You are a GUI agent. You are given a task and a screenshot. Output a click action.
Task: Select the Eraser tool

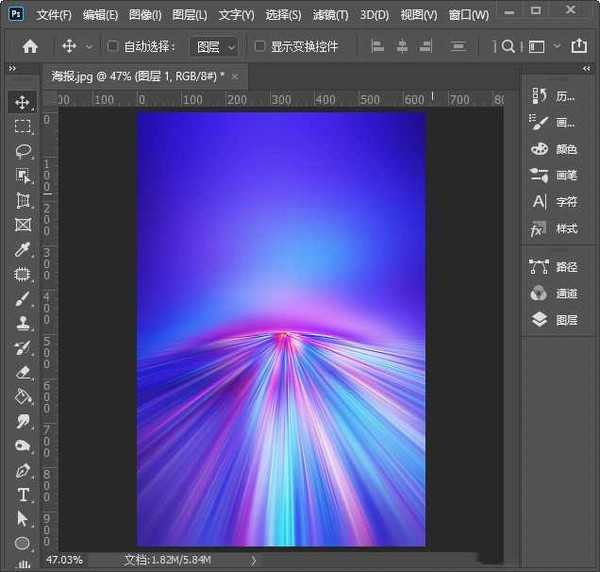point(23,372)
